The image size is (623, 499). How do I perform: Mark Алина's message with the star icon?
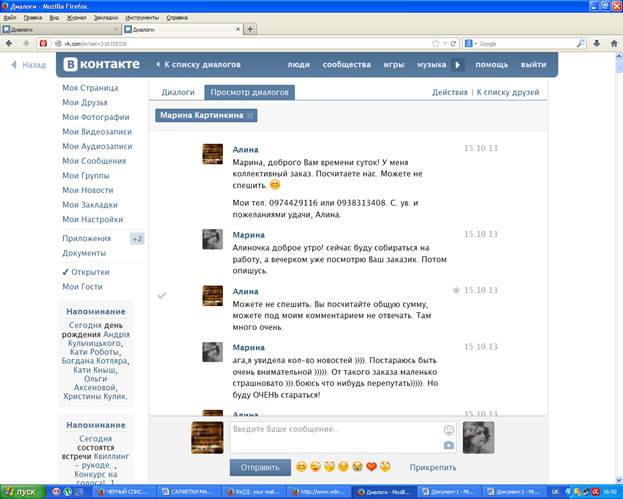[x=456, y=290]
